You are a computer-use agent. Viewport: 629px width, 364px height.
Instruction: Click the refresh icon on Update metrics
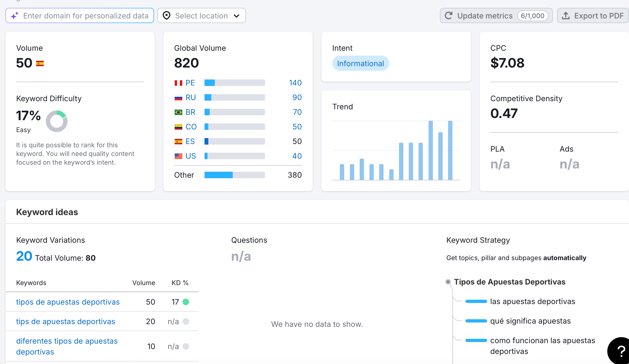pyautogui.click(x=449, y=16)
